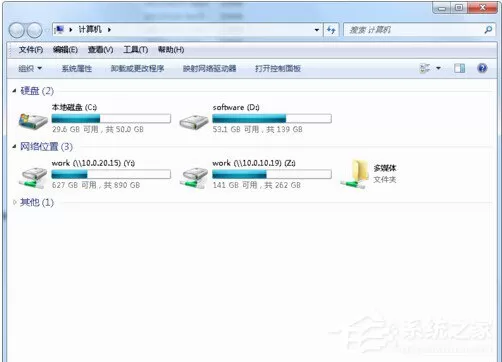Select the software (D:) drive icon
The width and height of the screenshot is (502, 362).
coord(194,122)
